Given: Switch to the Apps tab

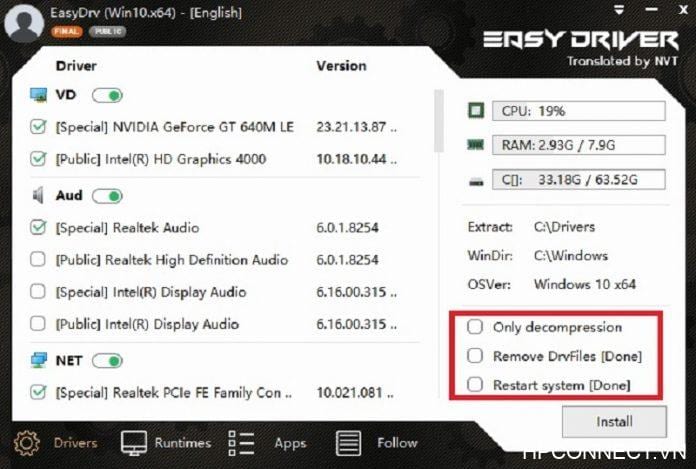Looking at the screenshot, I should tap(267, 443).
